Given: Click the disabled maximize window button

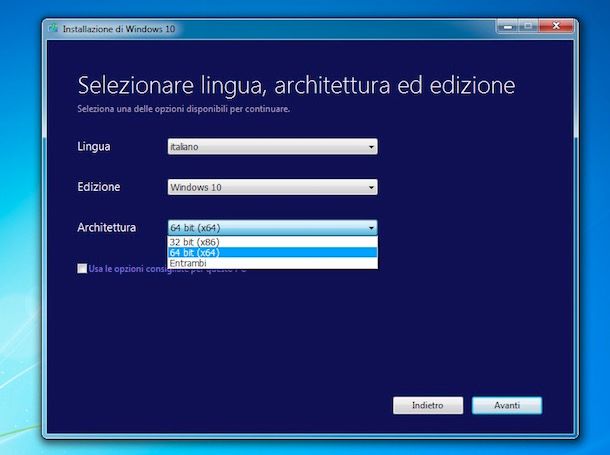Looking at the screenshot, I should tap(528, 26).
